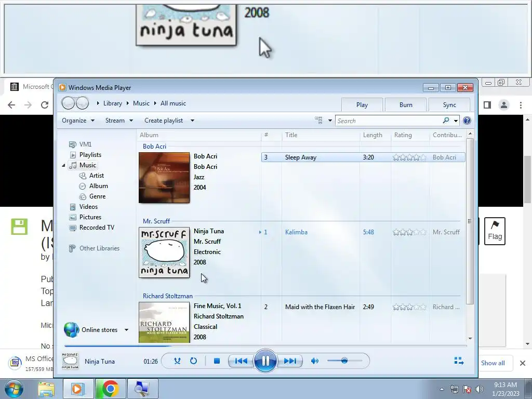Click the search magnifier icon

(446, 121)
